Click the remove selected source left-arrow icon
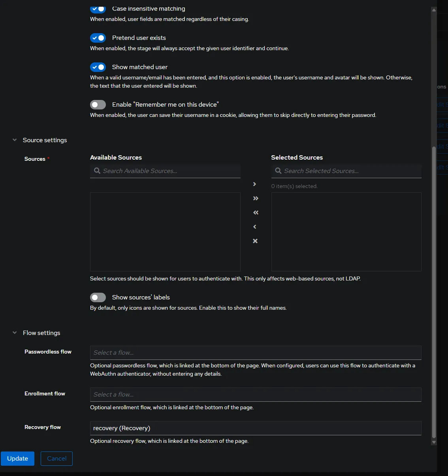The width and height of the screenshot is (448, 476). (255, 227)
